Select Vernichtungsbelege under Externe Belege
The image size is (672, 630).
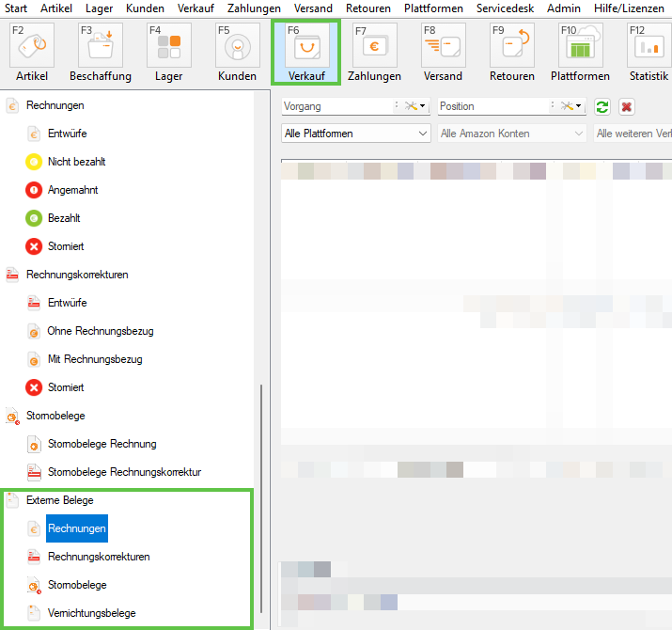coord(91,613)
